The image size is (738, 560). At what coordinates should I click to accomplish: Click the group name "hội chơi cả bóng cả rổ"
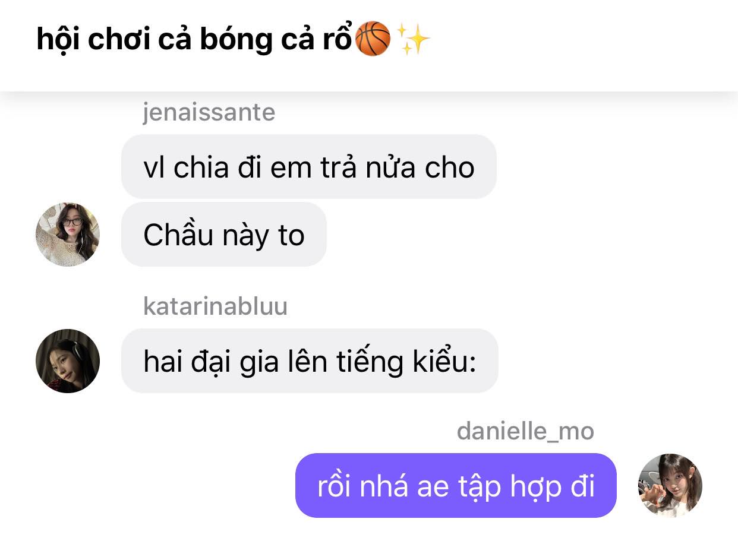pyautogui.click(x=195, y=40)
